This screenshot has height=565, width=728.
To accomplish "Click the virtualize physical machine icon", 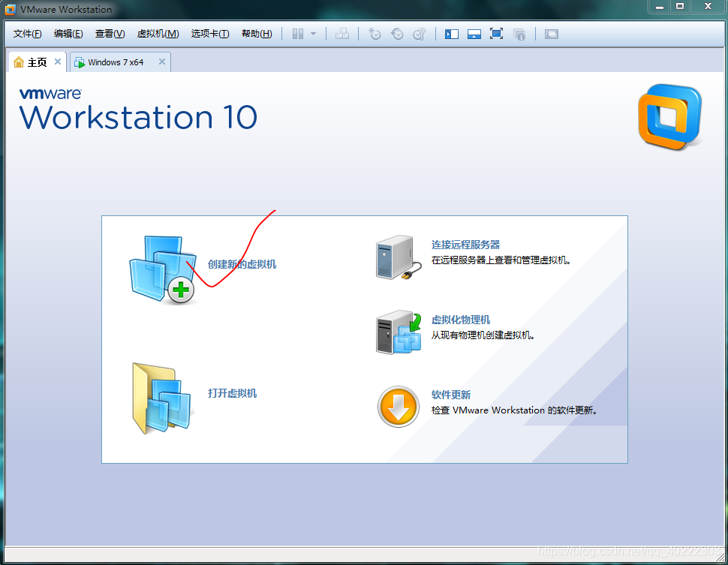I will [399, 332].
